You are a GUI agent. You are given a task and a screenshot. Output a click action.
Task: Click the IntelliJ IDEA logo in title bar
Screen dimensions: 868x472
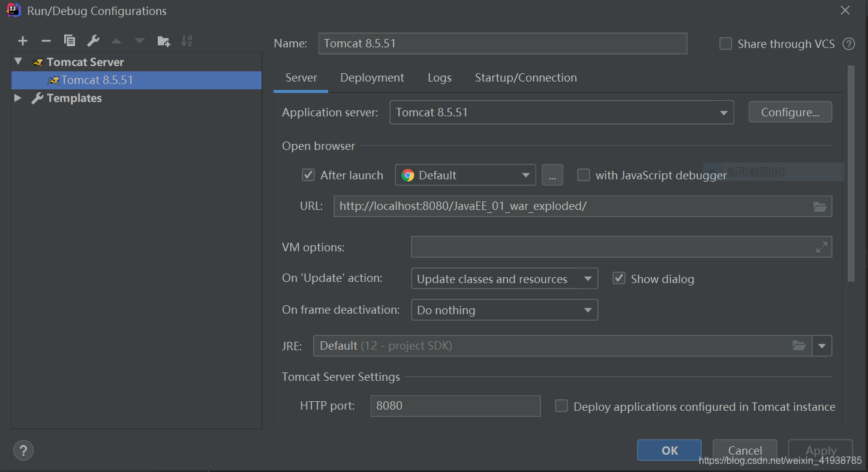click(14, 10)
